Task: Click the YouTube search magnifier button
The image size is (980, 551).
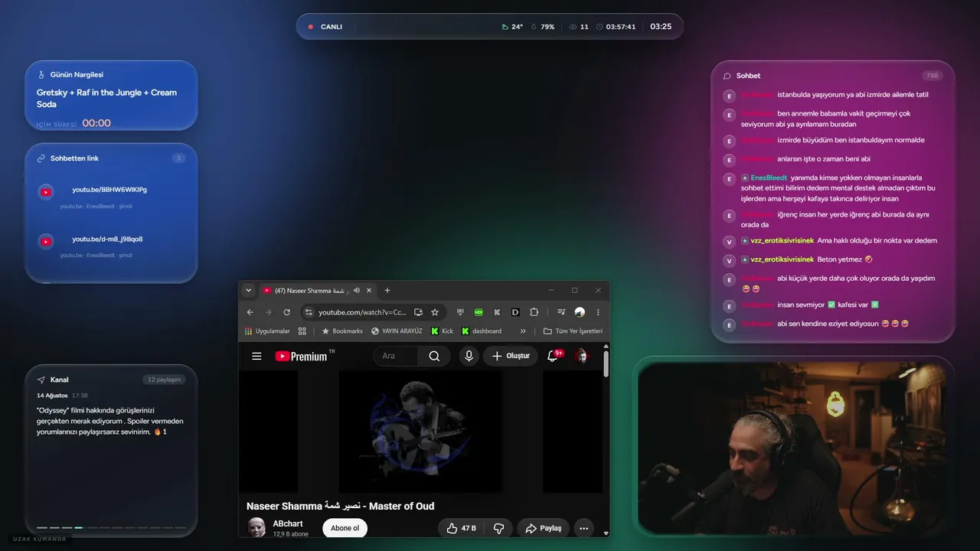Action: click(434, 356)
